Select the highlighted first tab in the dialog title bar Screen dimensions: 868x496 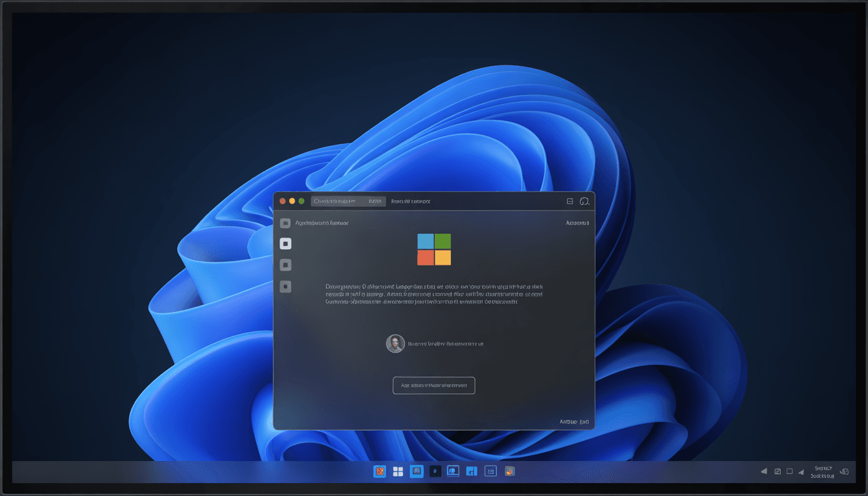click(348, 201)
